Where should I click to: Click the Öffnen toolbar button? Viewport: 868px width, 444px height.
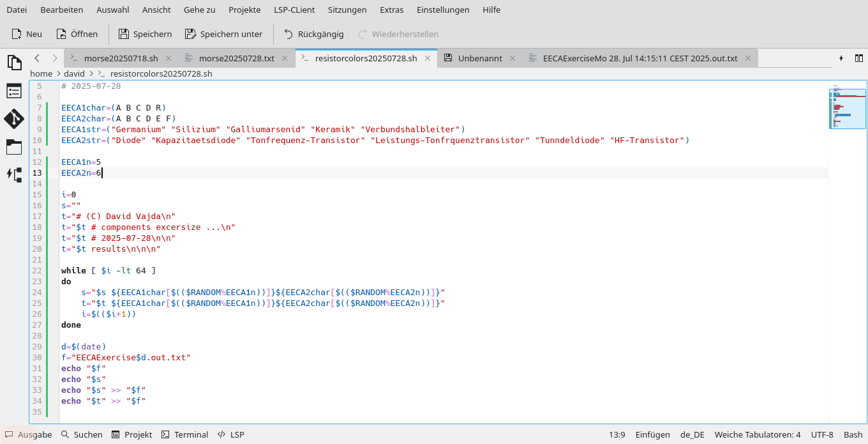pyautogui.click(x=77, y=34)
